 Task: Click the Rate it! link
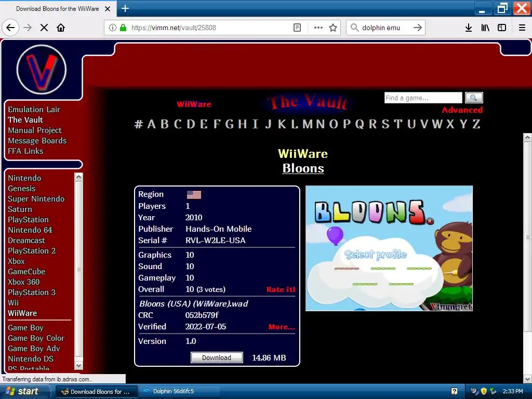pos(281,289)
